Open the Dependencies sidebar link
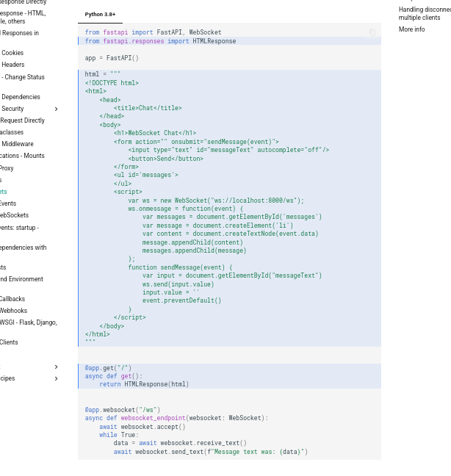The width and height of the screenshot is (451, 476). pyautogui.click(x=21, y=97)
